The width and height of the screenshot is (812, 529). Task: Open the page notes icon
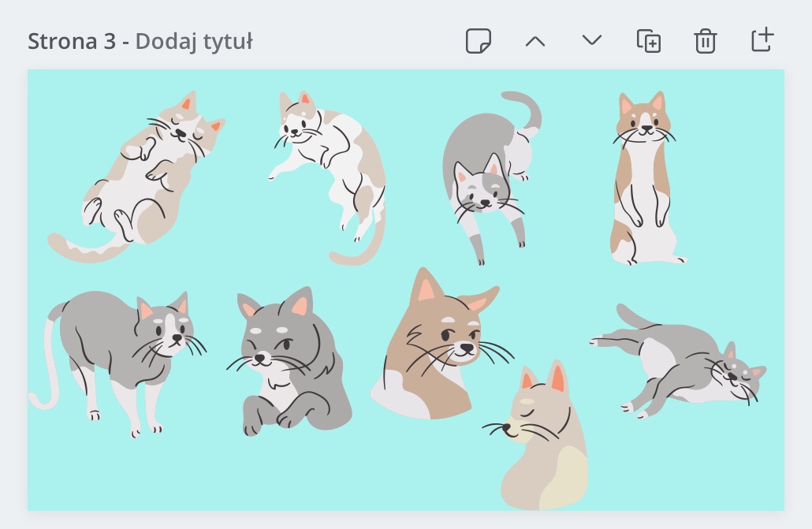(478, 41)
